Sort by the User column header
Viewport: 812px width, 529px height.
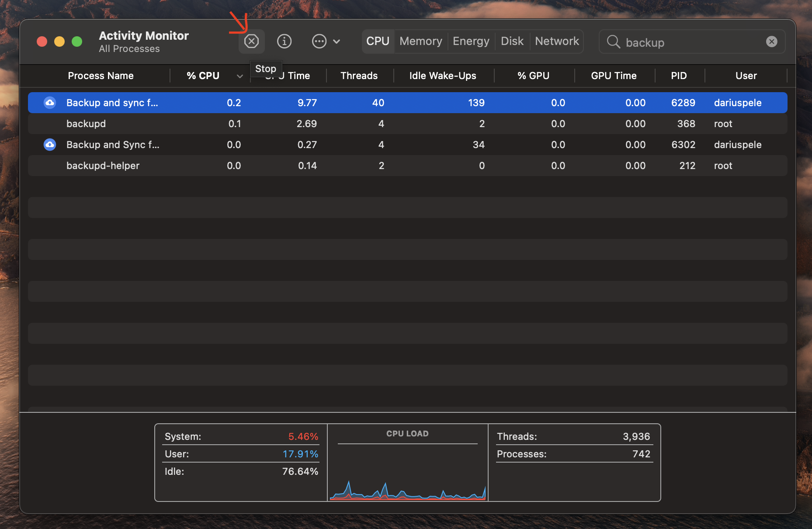click(x=746, y=76)
